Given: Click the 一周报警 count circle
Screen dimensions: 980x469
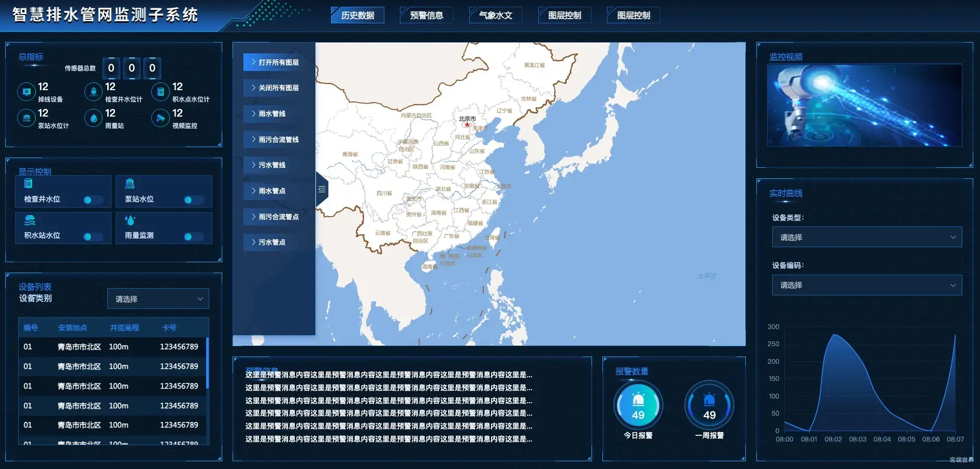Looking at the screenshot, I should coord(709,406).
